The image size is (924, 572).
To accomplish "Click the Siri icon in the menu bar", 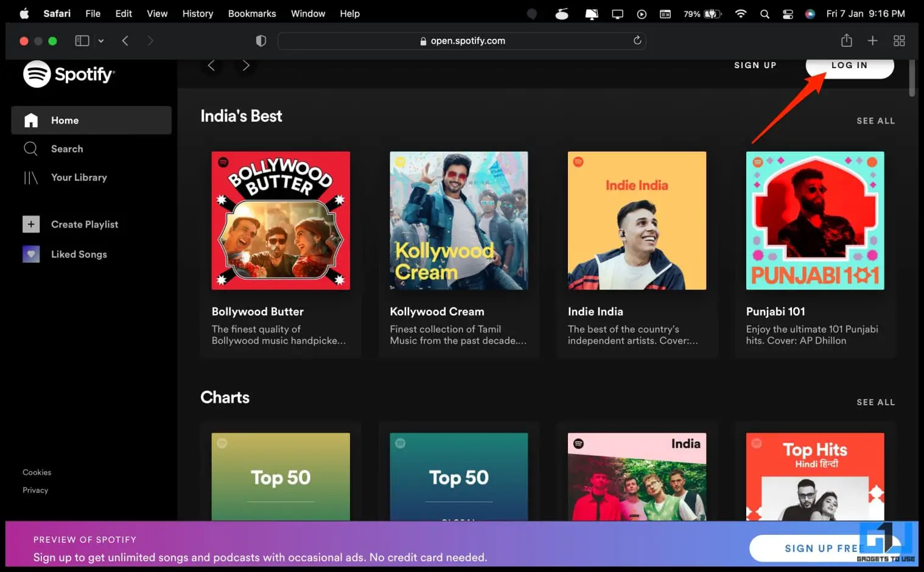I will click(x=810, y=13).
